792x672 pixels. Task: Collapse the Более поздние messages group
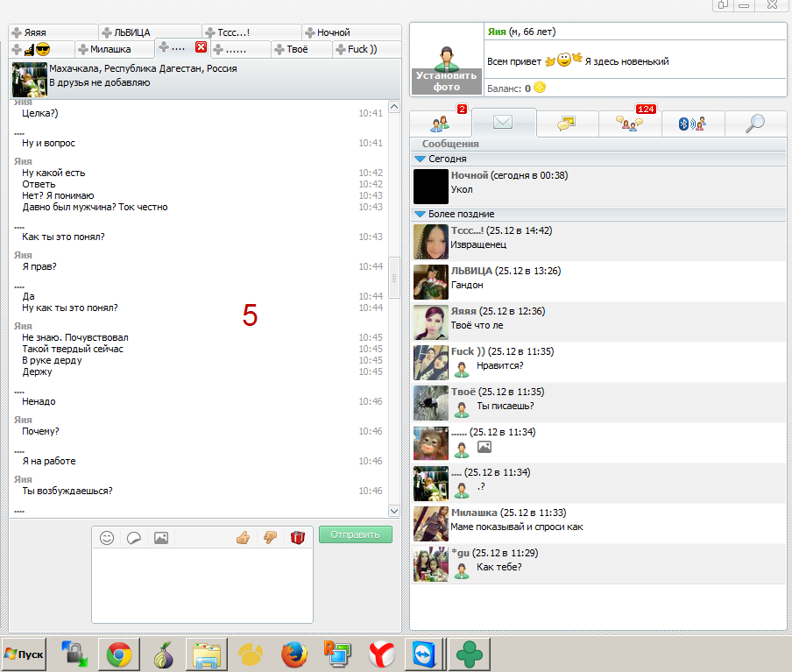coord(420,214)
